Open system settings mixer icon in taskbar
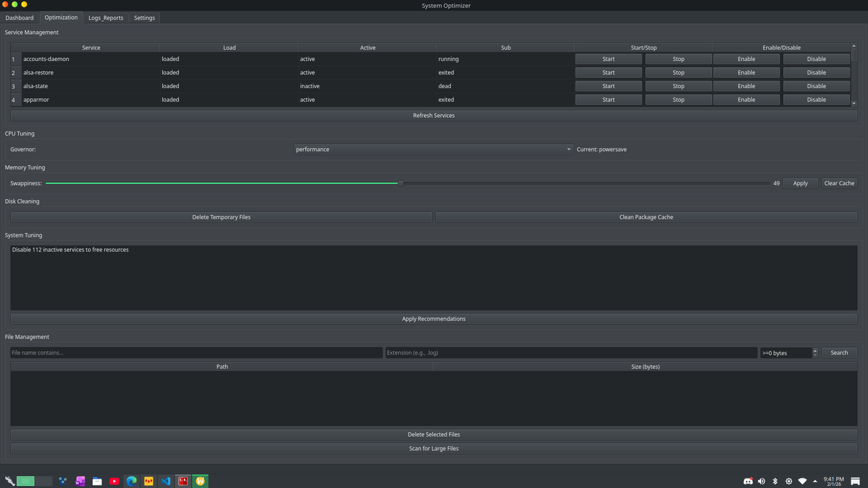This screenshot has height=488, width=868. click(x=63, y=481)
